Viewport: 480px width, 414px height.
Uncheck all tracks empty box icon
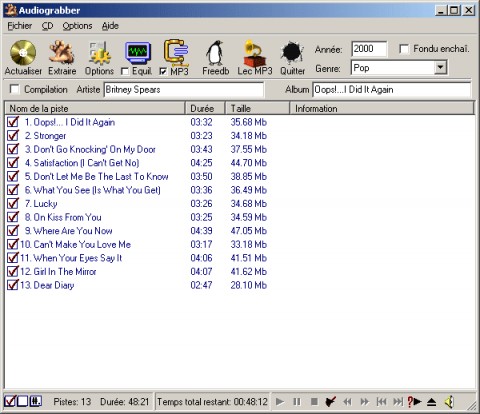22,401
